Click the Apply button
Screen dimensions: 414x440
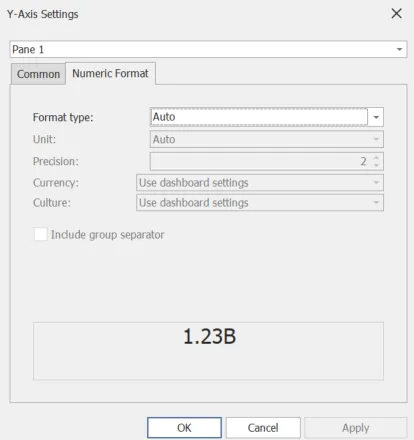(x=356, y=428)
